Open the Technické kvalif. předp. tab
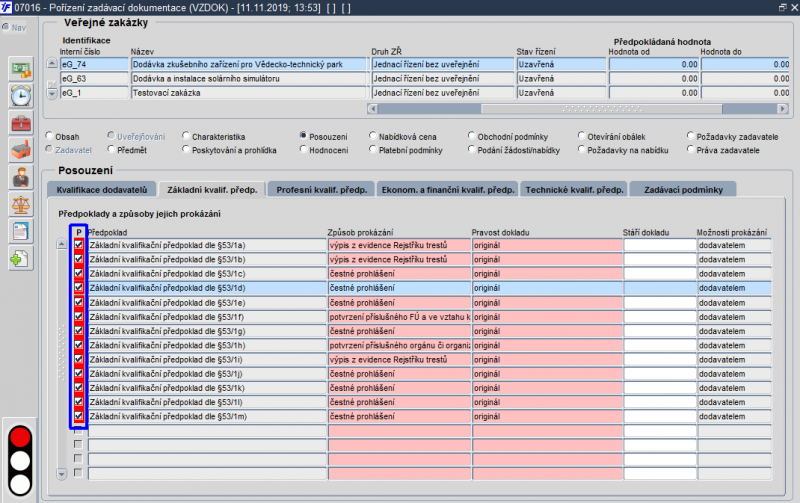800x503 pixels. pos(574,190)
